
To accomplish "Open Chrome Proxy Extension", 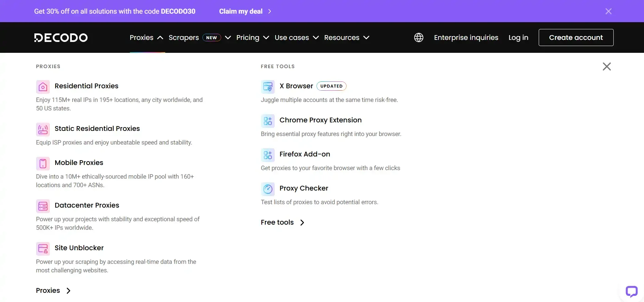I will point(321,120).
